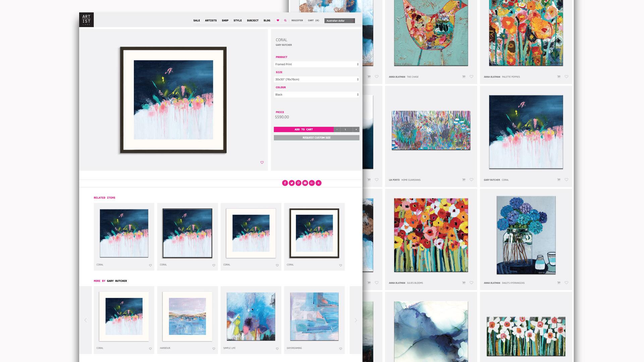The image size is (644, 362).
Task: Open the Artists menu
Action: tap(211, 20)
